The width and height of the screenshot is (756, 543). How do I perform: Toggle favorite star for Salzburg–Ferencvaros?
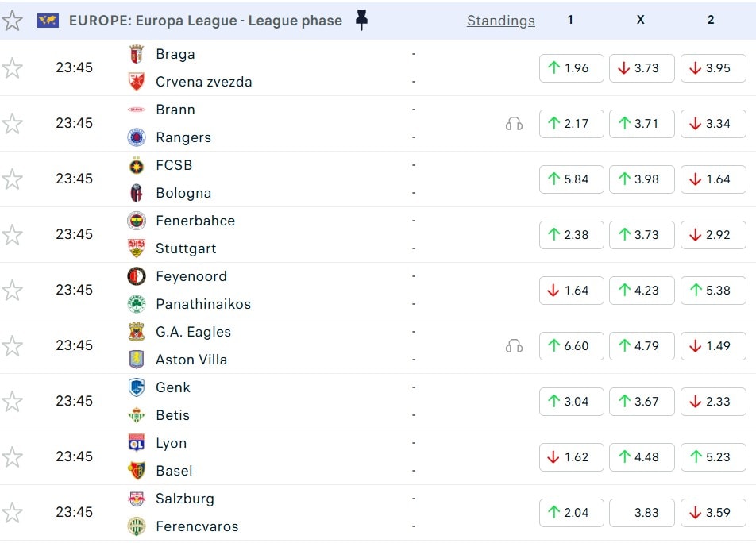point(12,513)
